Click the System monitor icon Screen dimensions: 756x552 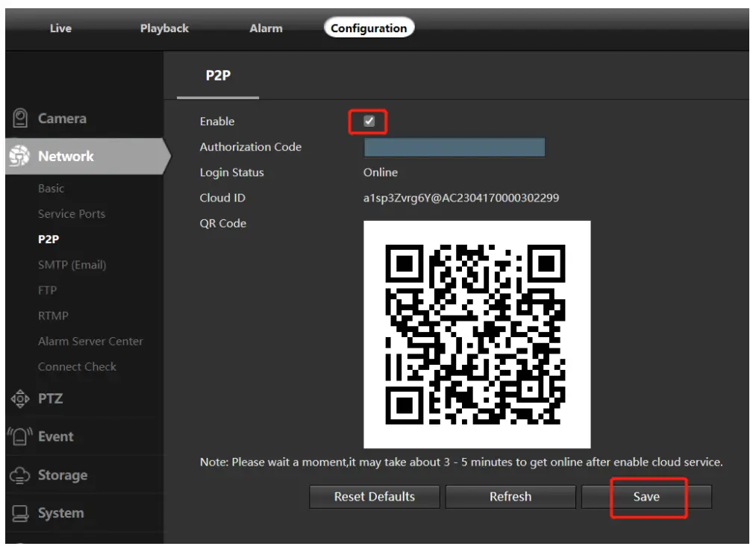(x=20, y=514)
